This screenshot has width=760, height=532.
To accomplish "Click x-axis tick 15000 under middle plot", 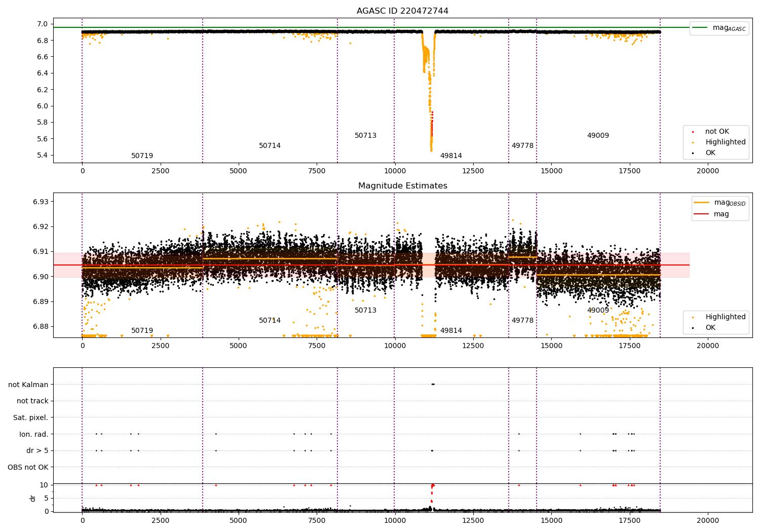I will coord(551,346).
